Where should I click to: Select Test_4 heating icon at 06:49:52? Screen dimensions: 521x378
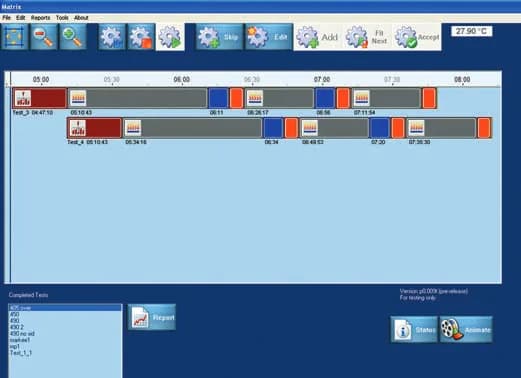tap(310, 128)
